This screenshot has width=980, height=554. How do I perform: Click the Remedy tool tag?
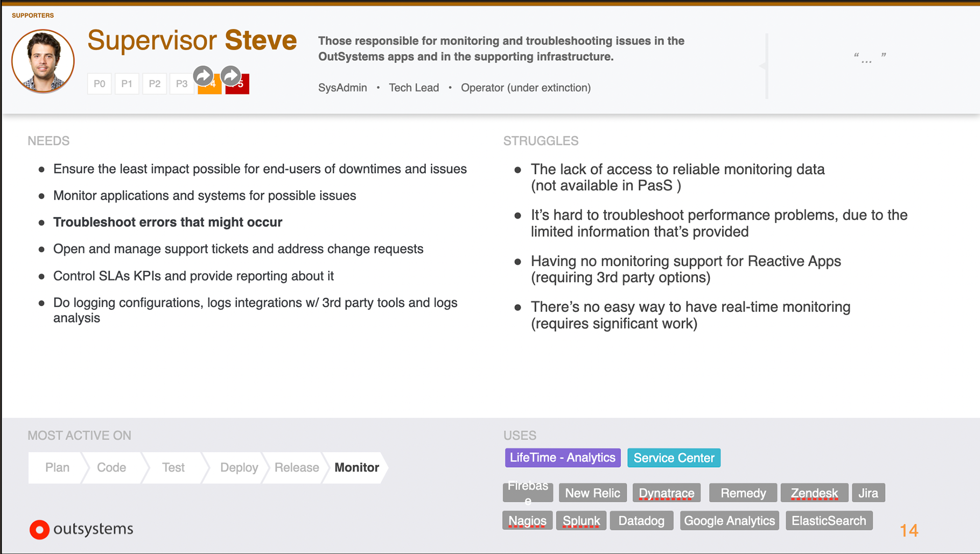tap(743, 493)
